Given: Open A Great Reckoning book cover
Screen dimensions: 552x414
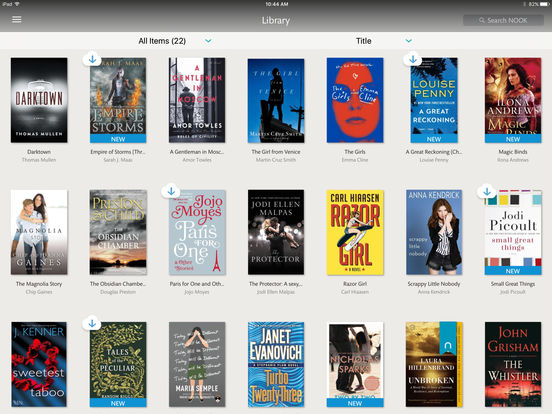Looking at the screenshot, I should 434,100.
